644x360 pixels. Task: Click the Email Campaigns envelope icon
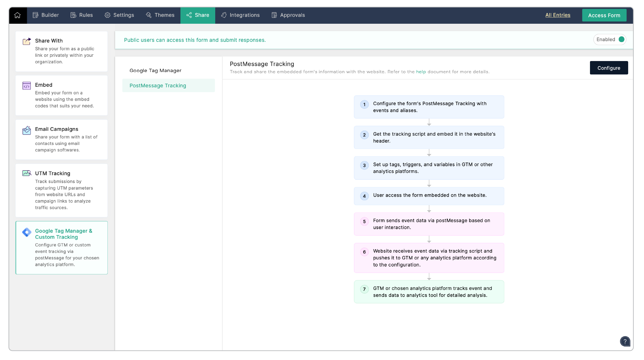27,130
